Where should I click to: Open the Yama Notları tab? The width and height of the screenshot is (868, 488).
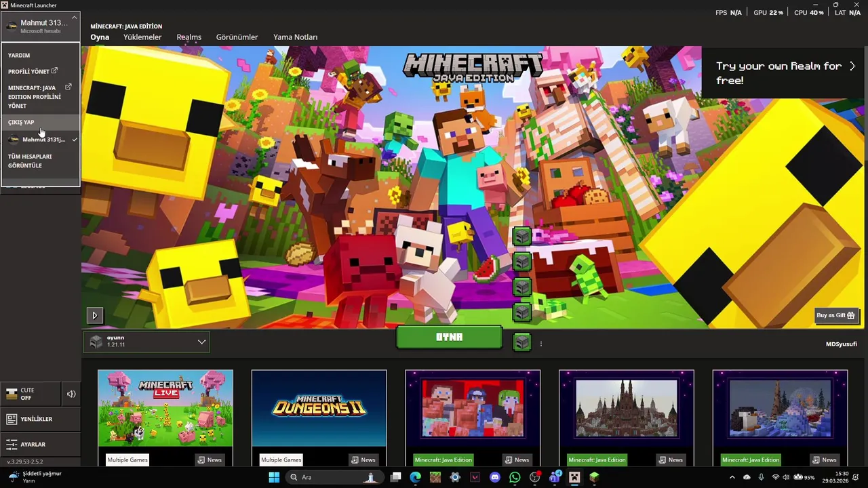point(295,37)
